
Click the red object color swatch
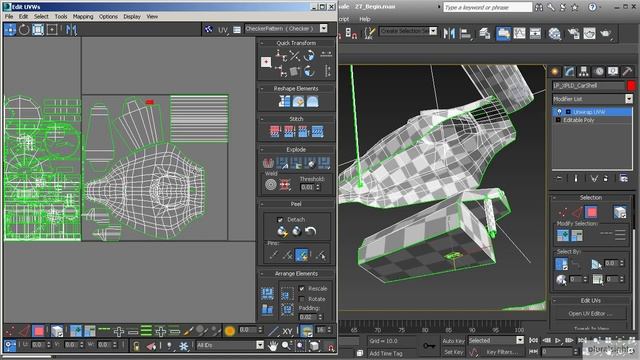(x=631, y=86)
